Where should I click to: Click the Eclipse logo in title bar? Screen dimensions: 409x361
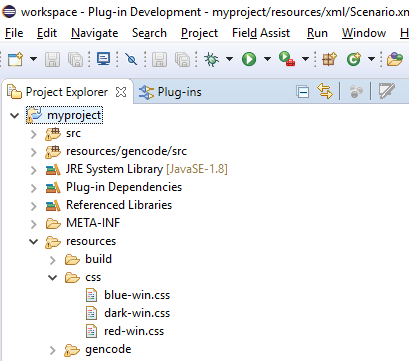[x=9, y=12]
